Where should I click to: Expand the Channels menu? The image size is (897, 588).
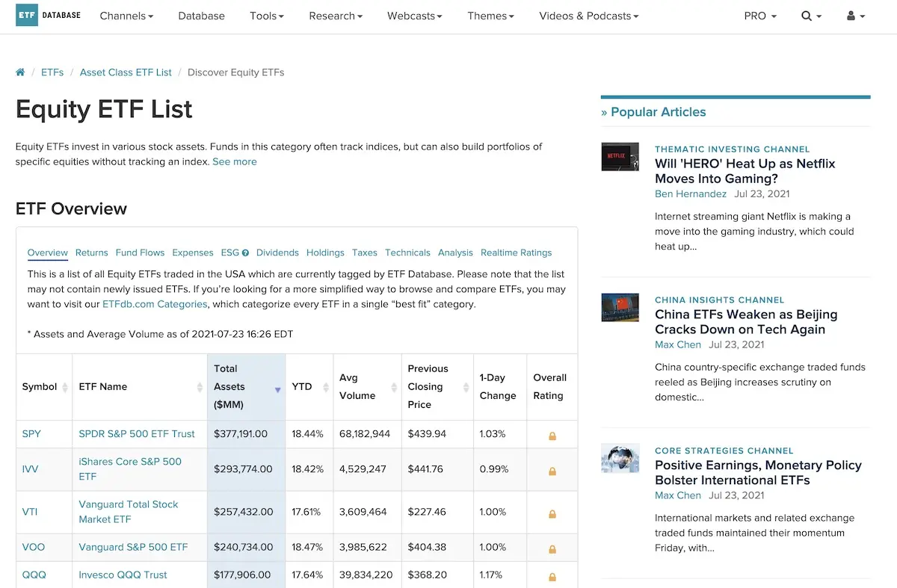tap(126, 16)
